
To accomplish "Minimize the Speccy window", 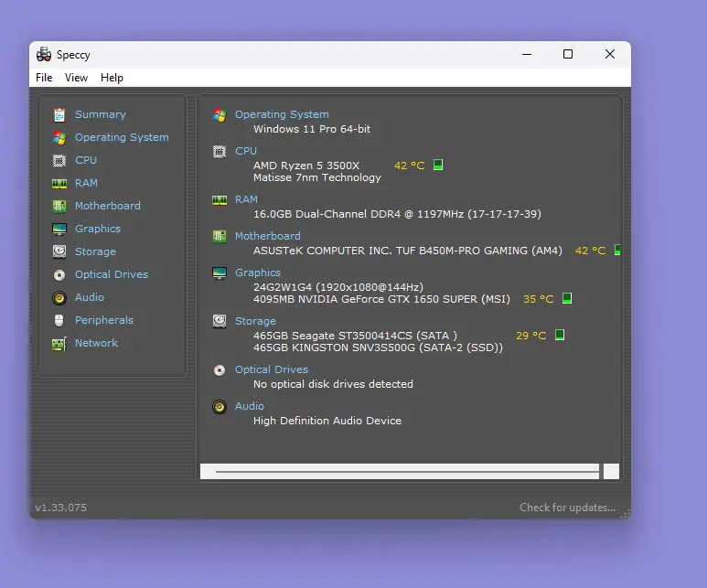I will coord(527,54).
